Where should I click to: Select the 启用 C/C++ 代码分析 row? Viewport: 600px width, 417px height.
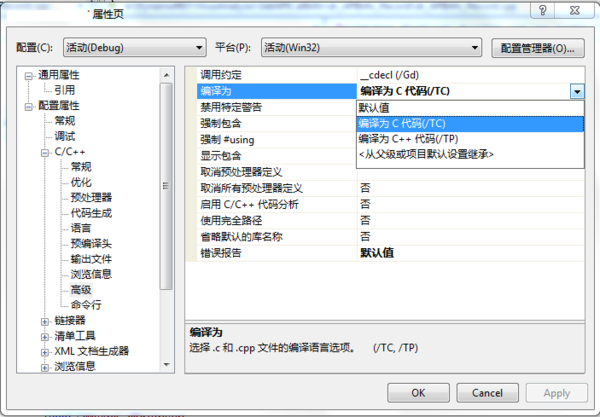pyautogui.click(x=390, y=204)
